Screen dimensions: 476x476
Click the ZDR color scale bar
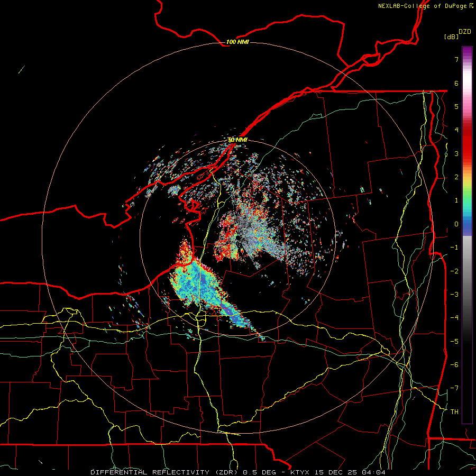[x=467, y=235]
